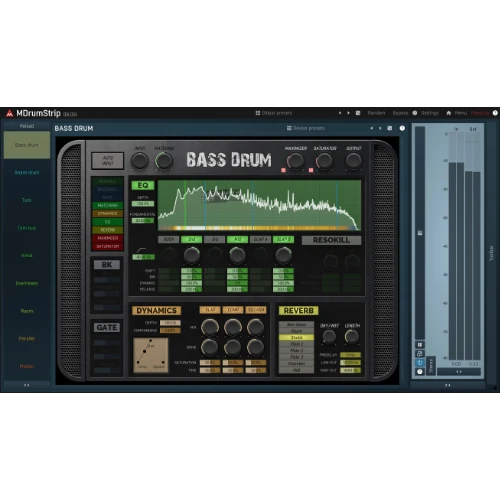
Task: Enable the 3rd harmonic EQ band
Action: tap(214, 239)
